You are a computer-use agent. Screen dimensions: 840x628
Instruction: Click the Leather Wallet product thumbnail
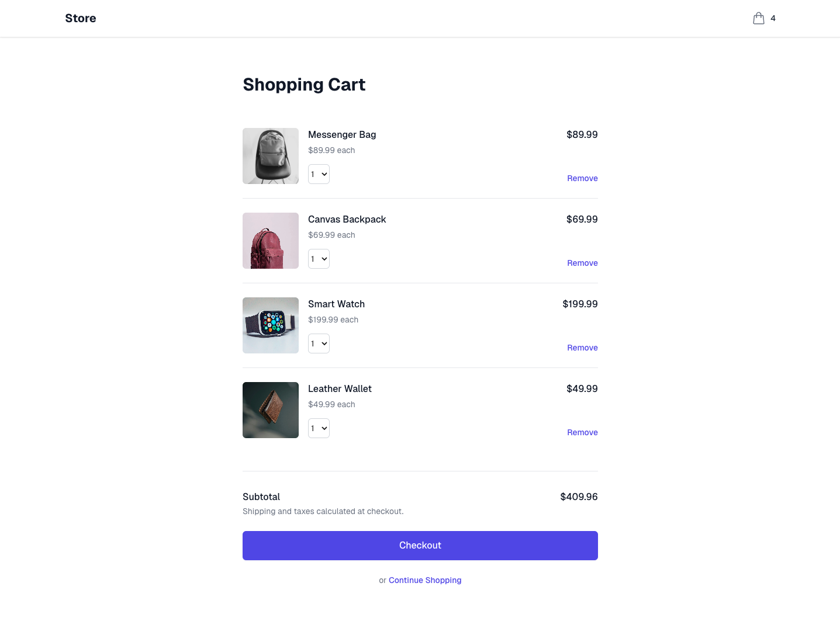271,410
